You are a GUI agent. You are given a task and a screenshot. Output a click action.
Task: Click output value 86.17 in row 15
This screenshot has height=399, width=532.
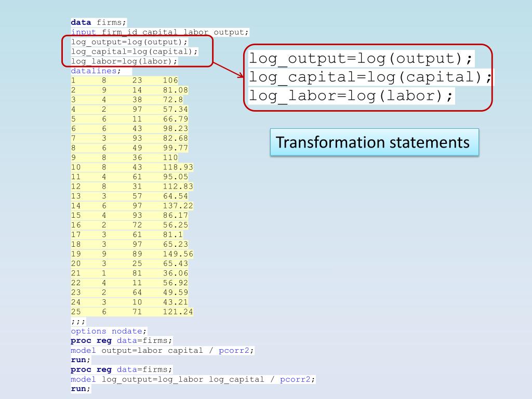click(x=176, y=216)
